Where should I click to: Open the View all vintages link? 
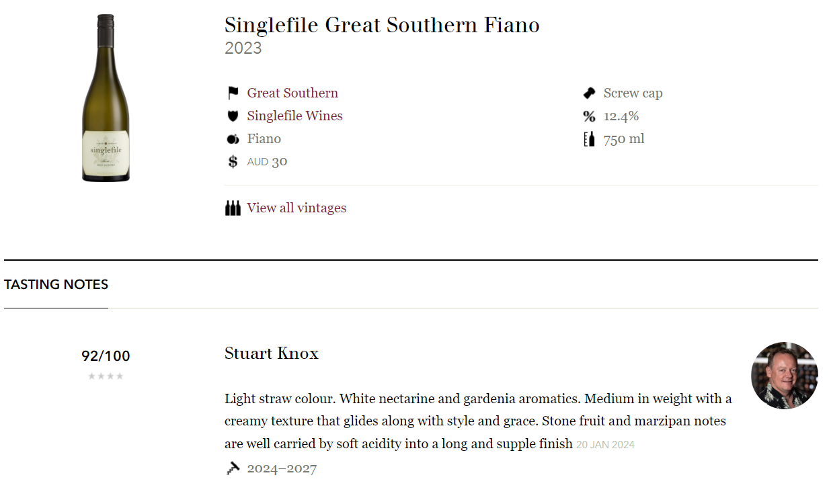click(x=297, y=208)
